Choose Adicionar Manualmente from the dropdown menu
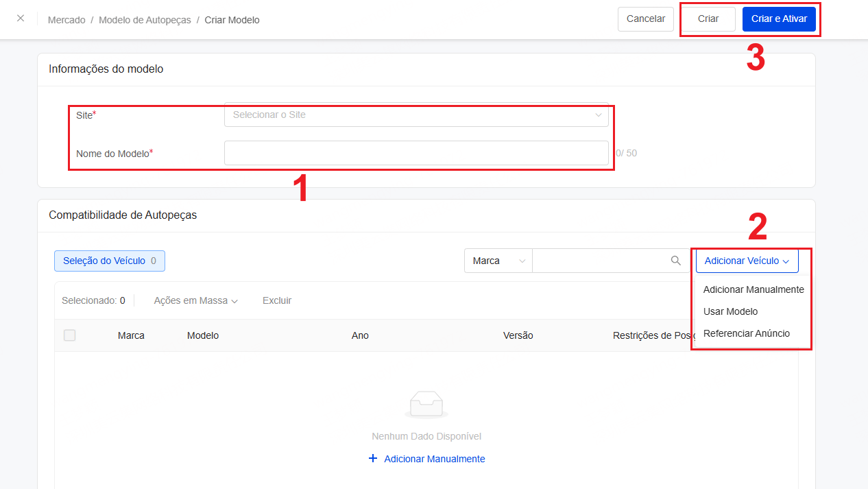The height and width of the screenshot is (489, 868). pyautogui.click(x=754, y=289)
